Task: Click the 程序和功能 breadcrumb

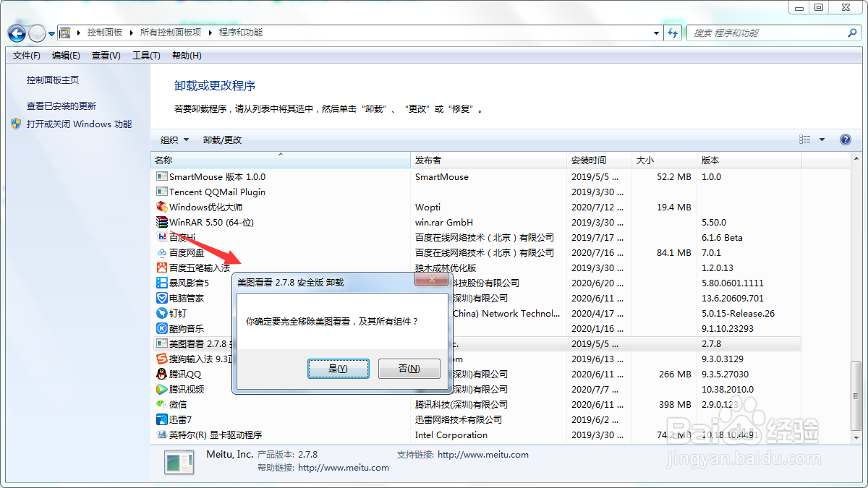Action: pos(241,33)
